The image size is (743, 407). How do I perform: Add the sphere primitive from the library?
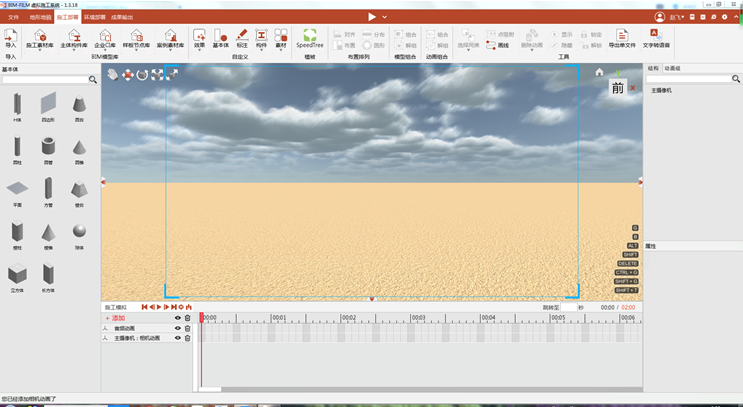coord(79,234)
